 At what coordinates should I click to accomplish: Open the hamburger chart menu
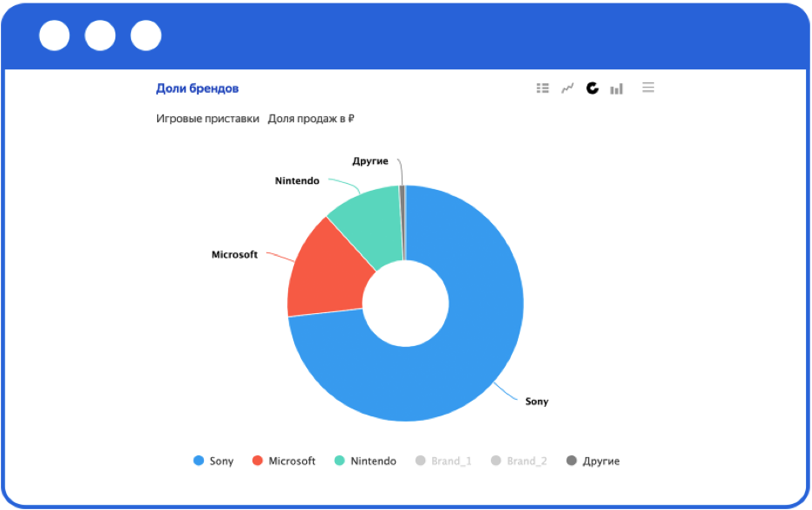(648, 87)
